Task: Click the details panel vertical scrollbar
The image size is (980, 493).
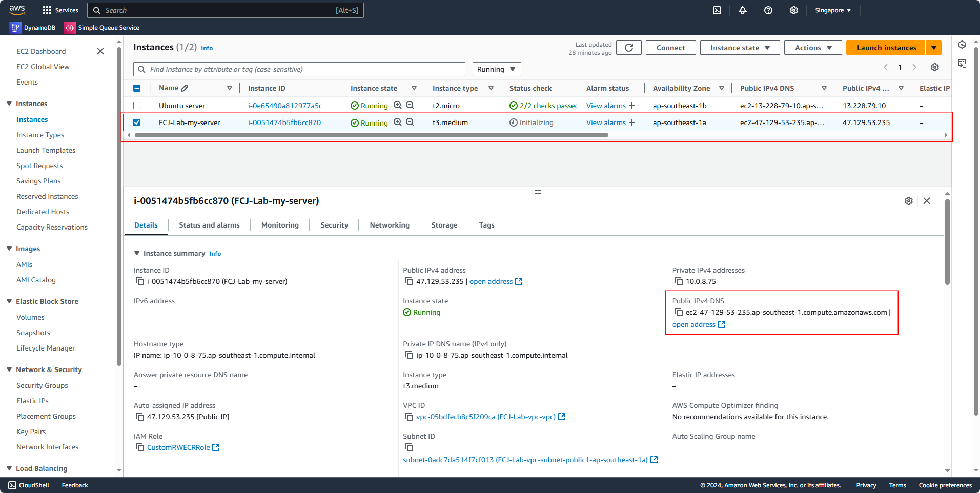Action: point(947,241)
